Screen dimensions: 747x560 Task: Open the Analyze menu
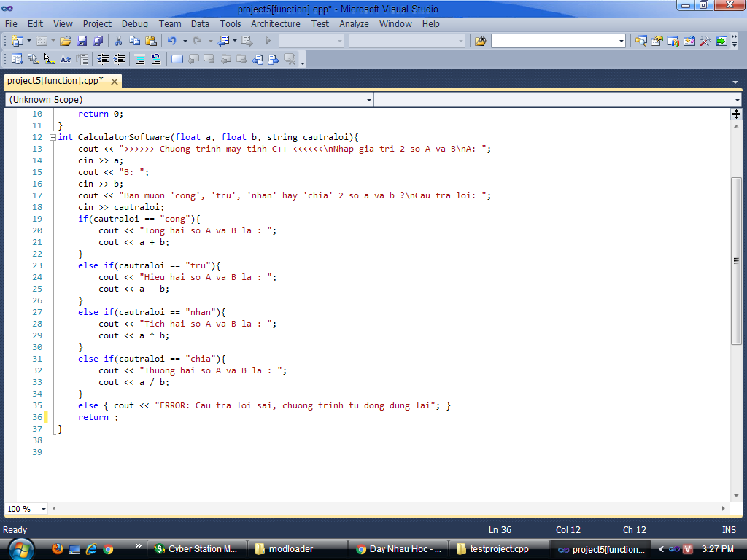click(354, 24)
